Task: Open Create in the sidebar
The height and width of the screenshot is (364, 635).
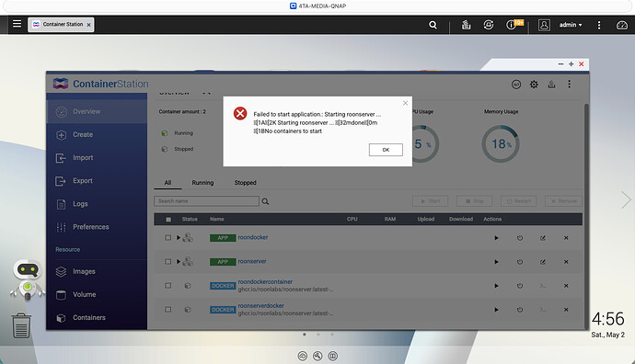Action: pos(97,135)
